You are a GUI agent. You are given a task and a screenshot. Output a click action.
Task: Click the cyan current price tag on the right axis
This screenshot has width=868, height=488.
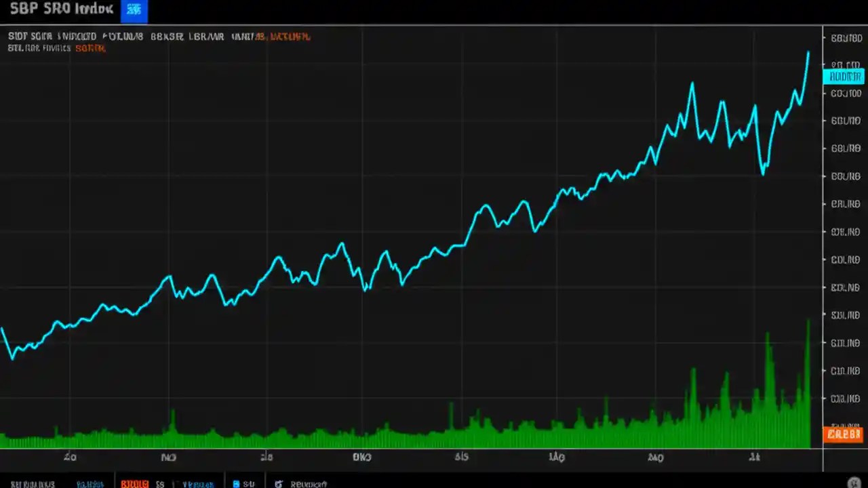[x=843, y=77]
